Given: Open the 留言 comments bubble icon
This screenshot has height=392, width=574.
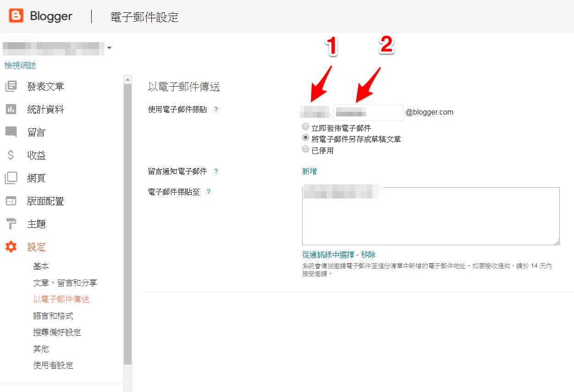Looking at the screenshot, I should tap(11, 132).
